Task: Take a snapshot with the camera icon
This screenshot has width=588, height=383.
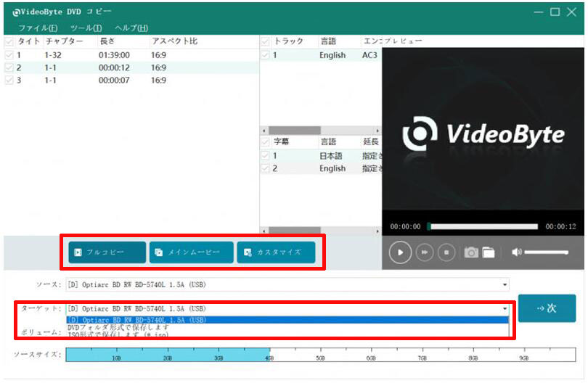Action: click(471, 252)
